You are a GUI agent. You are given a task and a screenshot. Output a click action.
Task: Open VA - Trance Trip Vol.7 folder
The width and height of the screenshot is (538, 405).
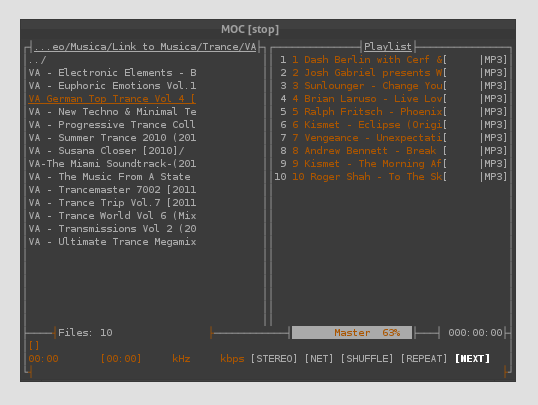[x=112, y=203]
